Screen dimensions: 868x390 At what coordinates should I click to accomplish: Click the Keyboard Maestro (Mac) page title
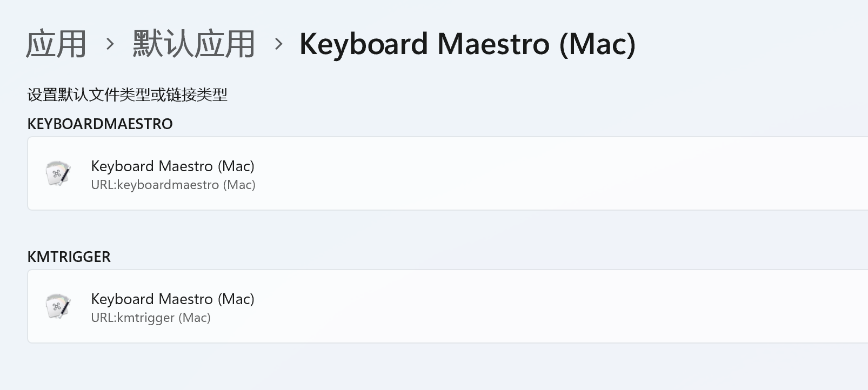click(468, 44)
